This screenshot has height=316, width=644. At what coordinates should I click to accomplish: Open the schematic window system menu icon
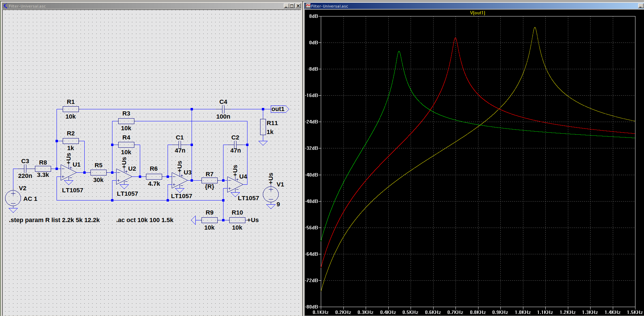(x=5, y=6)
